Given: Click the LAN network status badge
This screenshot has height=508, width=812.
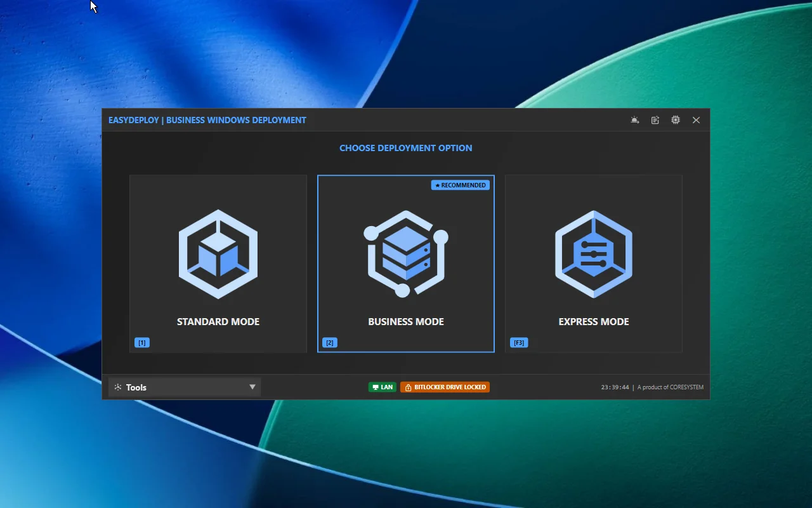Looking at the screenshot, I should [x=383, y=387].
